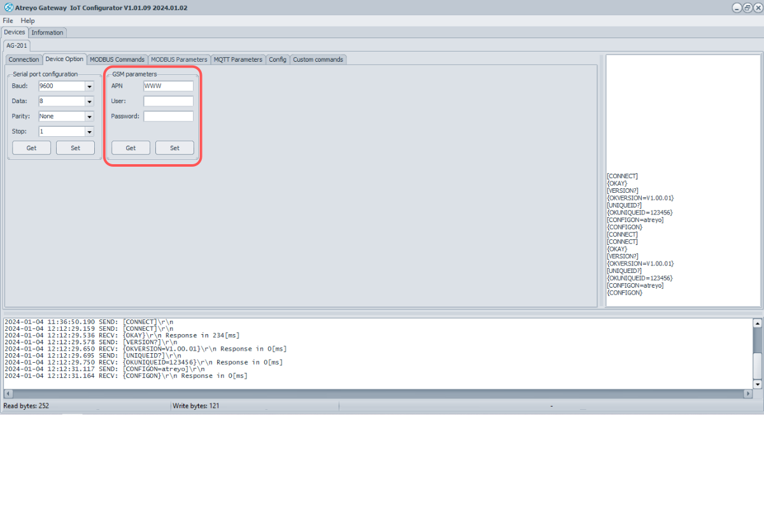The image size is (764, 532).
Task: Focus the GSM Password input field
Action: 168,116
